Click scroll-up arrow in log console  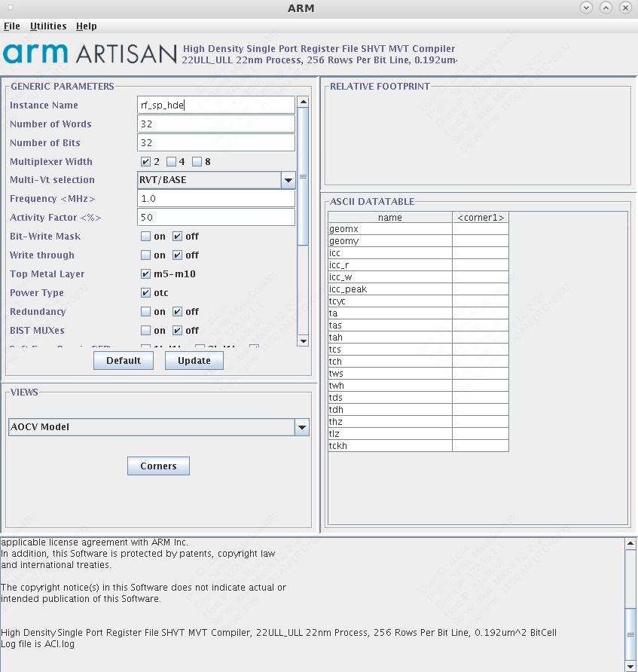[x=630, y=544]
